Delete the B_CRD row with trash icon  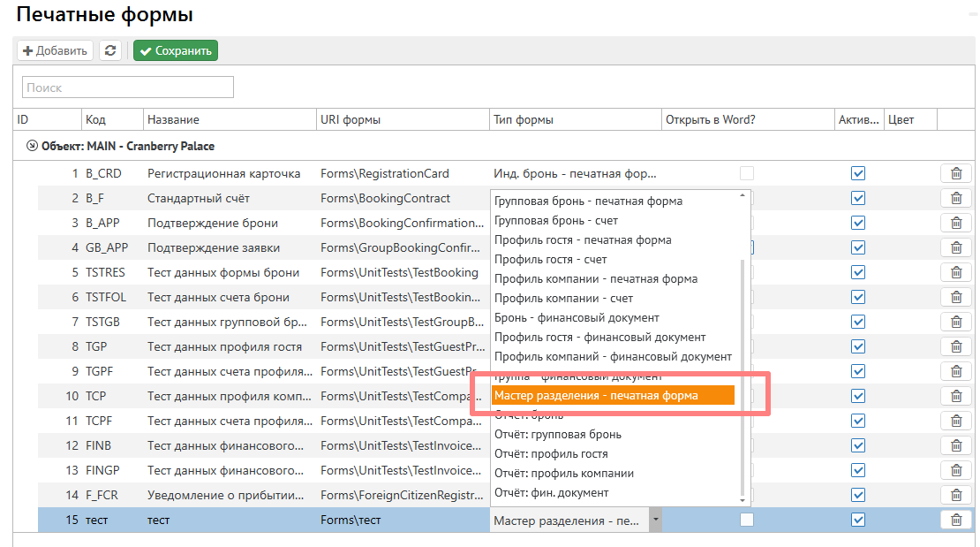[955, 174]
